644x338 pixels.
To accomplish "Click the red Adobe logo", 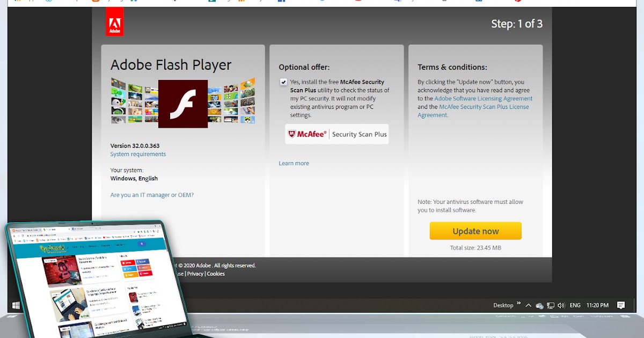I will tap(115, 22).
